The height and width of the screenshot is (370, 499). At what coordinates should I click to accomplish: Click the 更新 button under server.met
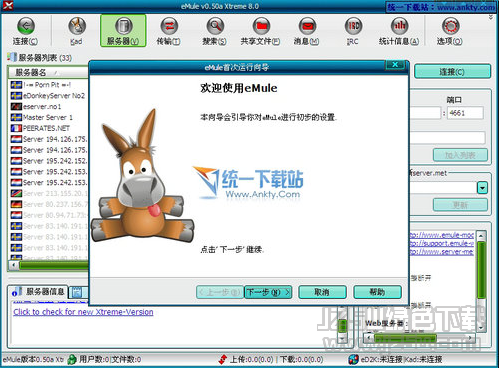[x=460, y=205]
